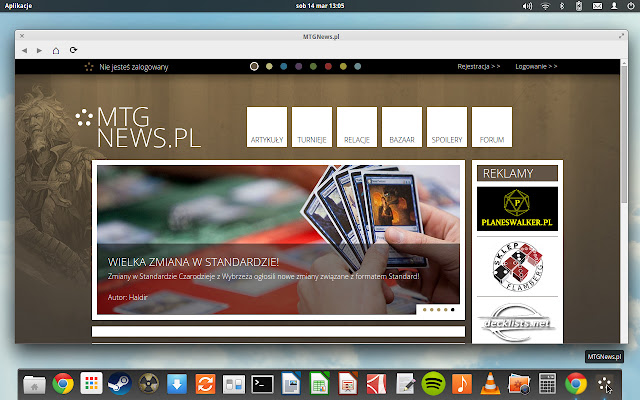Open the text editor with pencil icon
640x400 pixels.
[x=405, y=384]
